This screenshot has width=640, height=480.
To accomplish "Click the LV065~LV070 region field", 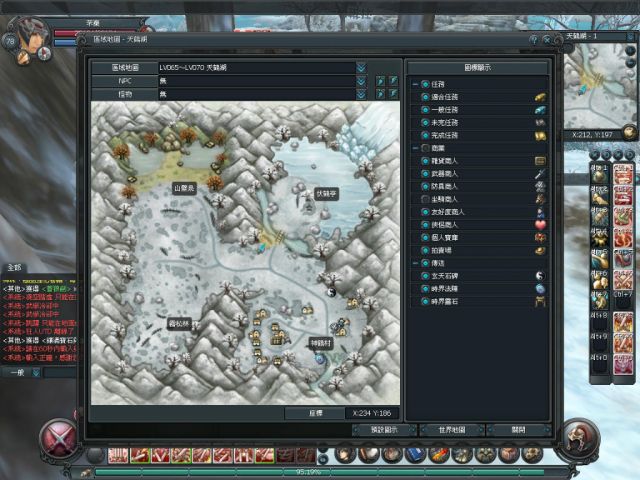I will (257, 68).
